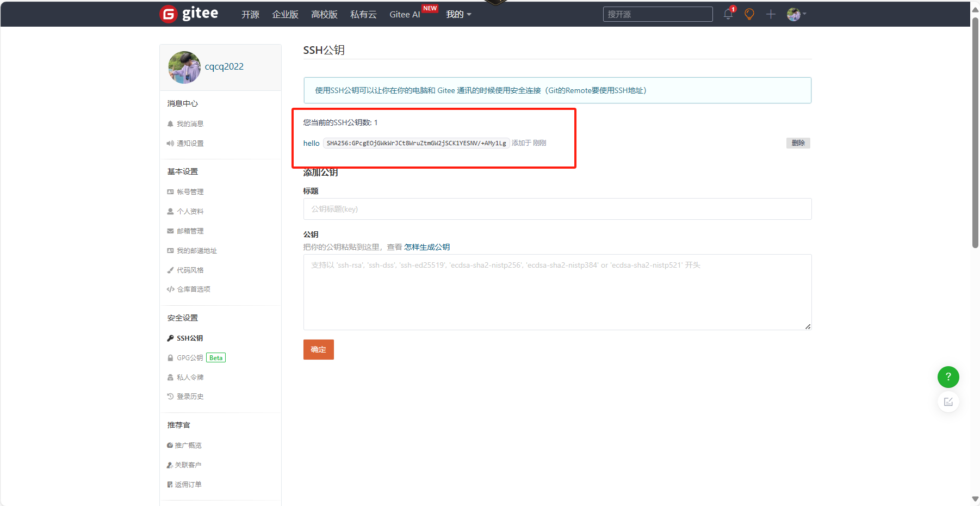Screen dimensions: 980x506
Task: Click the green question-mark help button
Action: (x=948, y=377)
